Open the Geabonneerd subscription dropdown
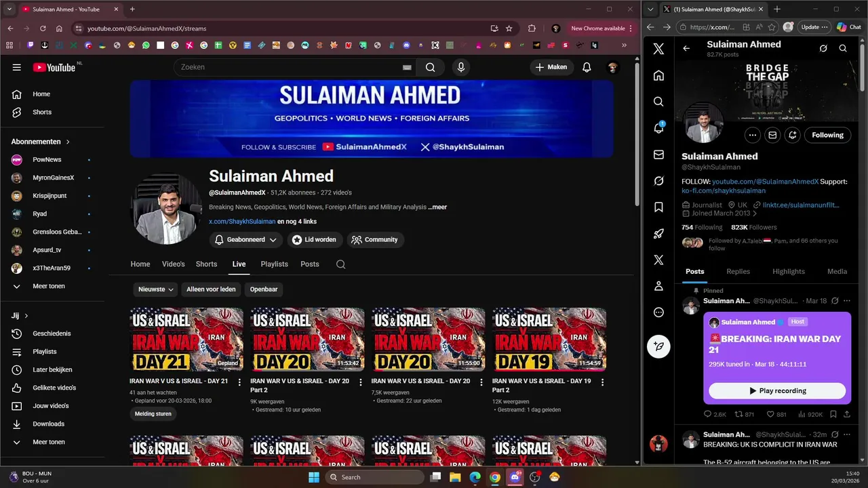 click(245, 240)
